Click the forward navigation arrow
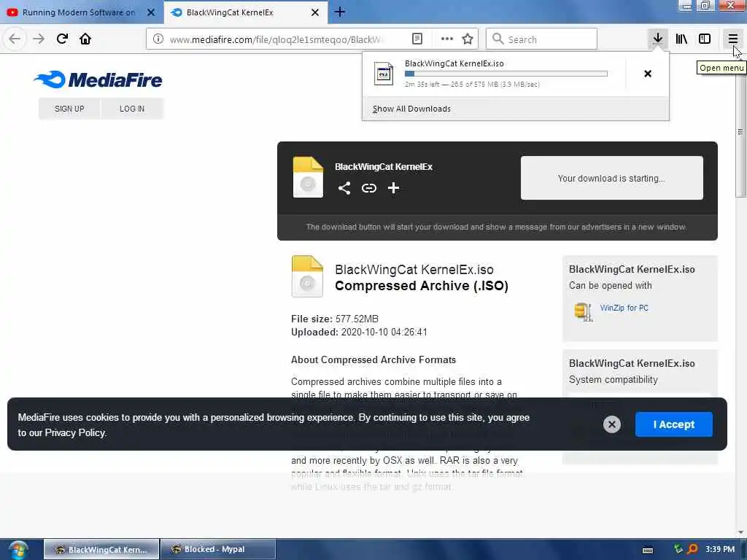This screenshot has width=747, height=560. tap(39, 39)
